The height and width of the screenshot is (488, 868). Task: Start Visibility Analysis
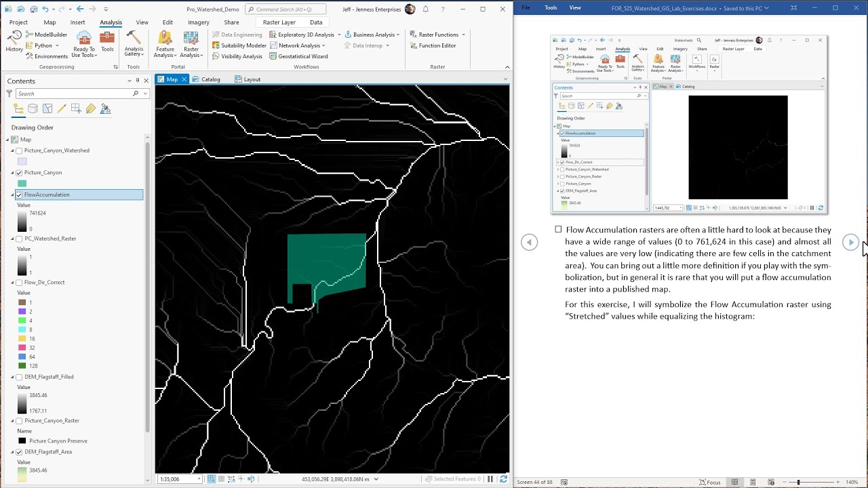coord(237,56)
